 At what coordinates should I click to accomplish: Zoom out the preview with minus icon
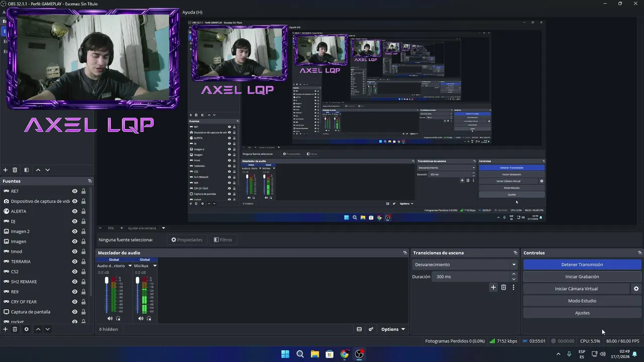pyautogui.click(x=100, y=228)
